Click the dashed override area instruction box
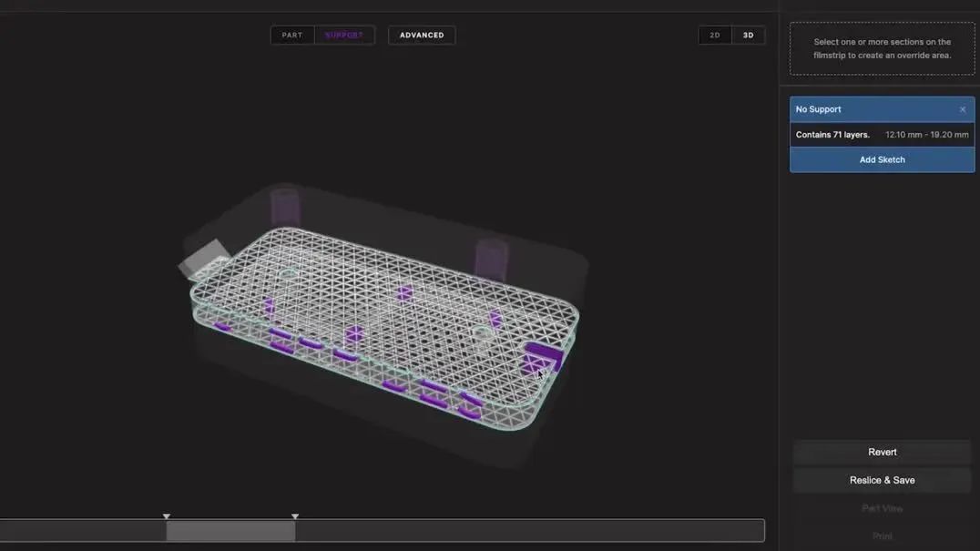This screenshot has width=980, height=551. (x=882, y=48)
